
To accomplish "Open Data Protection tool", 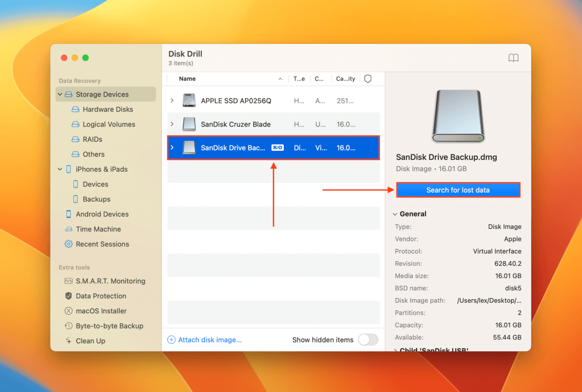I will pyautogui.click(x=101, y=296).
